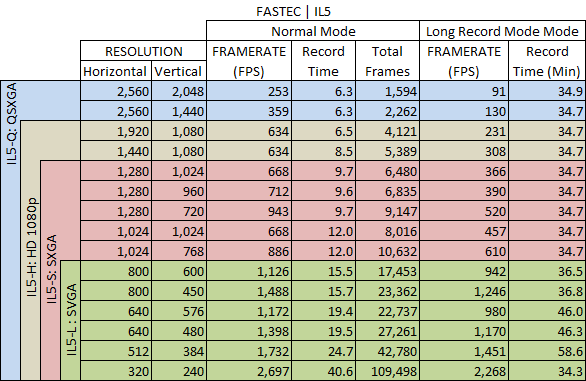Select the IL5-H: HD 1080p label
This screenshot has width=586, height=381.
pyautogui.click(x=32, y=247)
